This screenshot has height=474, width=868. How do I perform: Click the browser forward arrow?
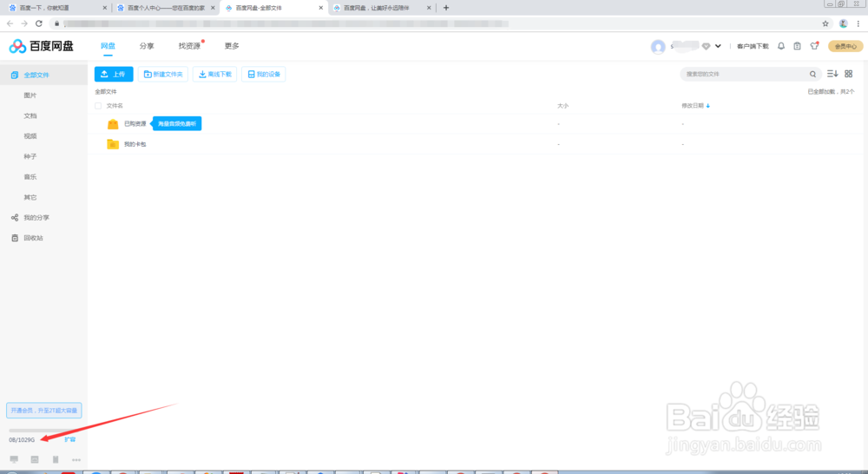point(24,23)
